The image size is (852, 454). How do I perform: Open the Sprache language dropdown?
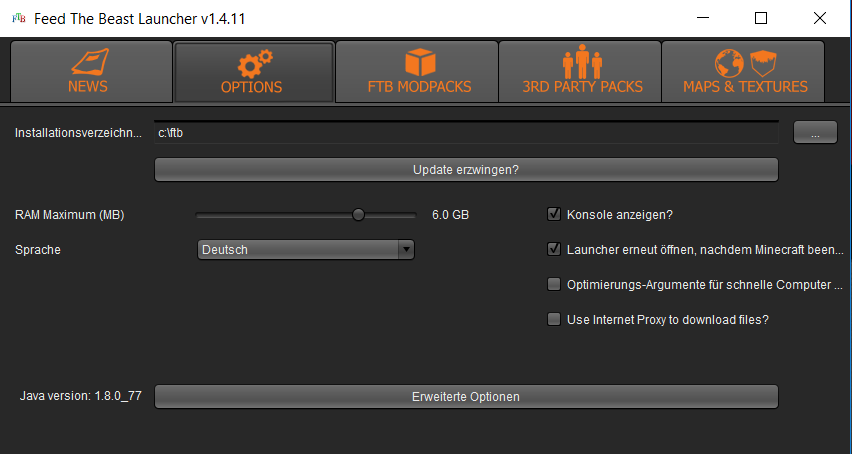coord(306,250)
